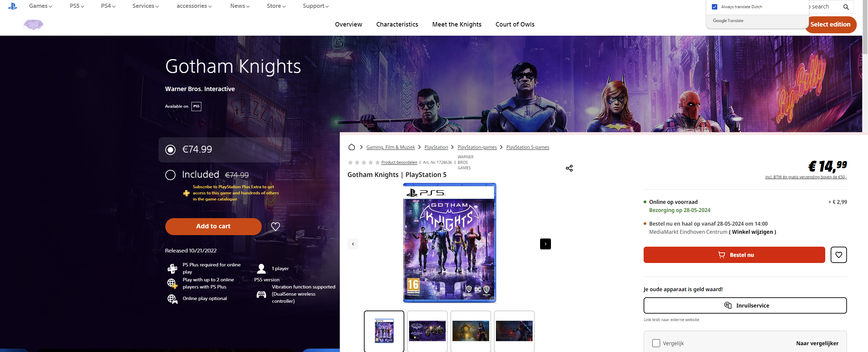
Task: Open the Court of Owls tab
Action: click(515, 24)
